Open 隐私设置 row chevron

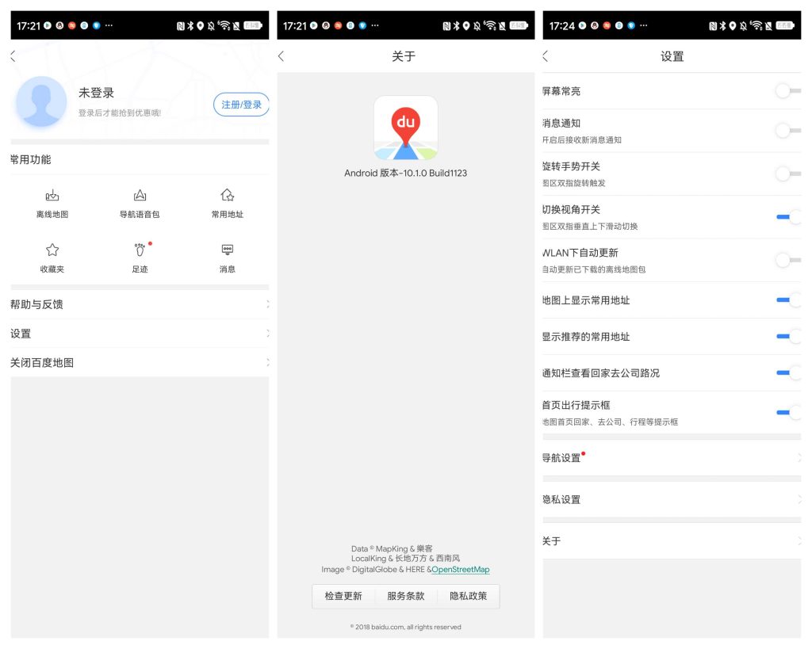tap(798, 499)
